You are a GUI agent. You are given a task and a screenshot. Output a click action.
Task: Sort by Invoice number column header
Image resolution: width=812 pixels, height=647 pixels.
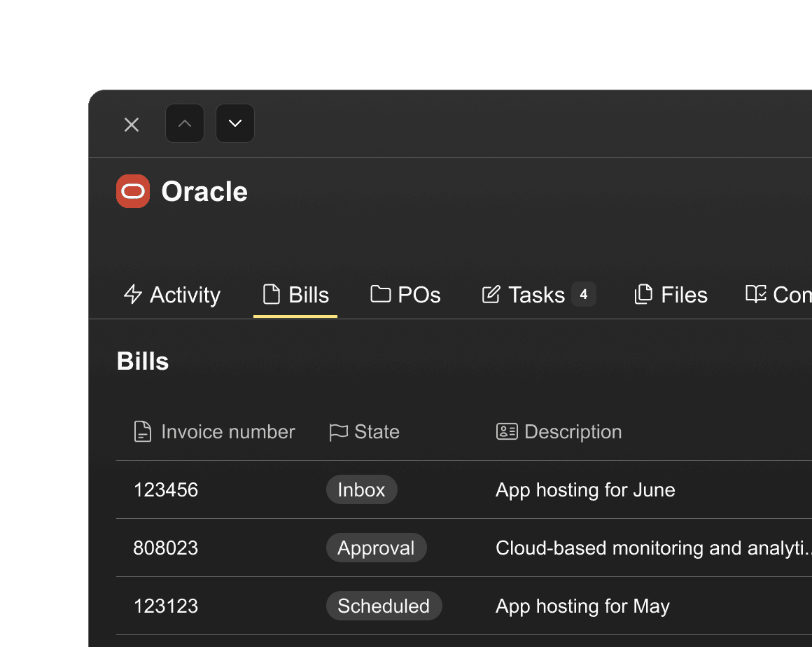[214, 431]
